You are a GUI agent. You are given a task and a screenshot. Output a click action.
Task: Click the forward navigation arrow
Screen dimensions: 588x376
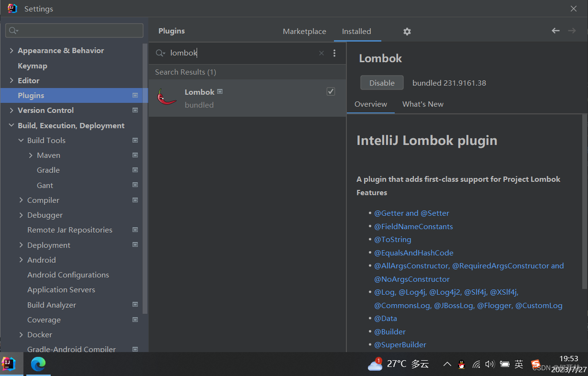(572, 31)
